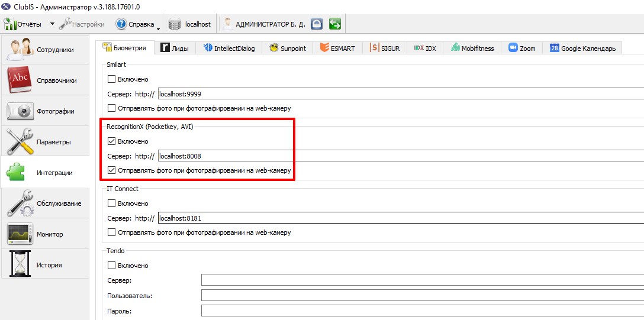The width and height of the screenshot is (644, 320).
Task: Click the Отчёты toolbar button
Action: coord(24,24)
